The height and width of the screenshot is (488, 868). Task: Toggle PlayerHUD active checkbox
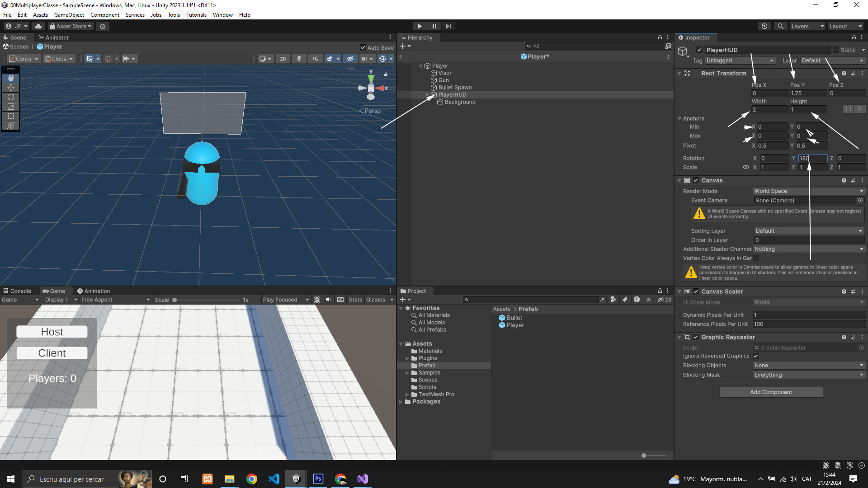pos(699,50)
